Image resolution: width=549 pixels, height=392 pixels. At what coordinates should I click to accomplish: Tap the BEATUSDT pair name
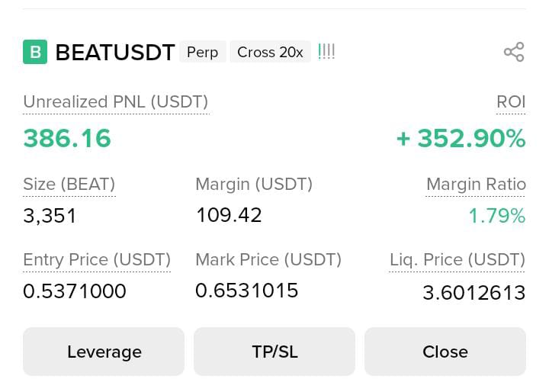(115, 53)
